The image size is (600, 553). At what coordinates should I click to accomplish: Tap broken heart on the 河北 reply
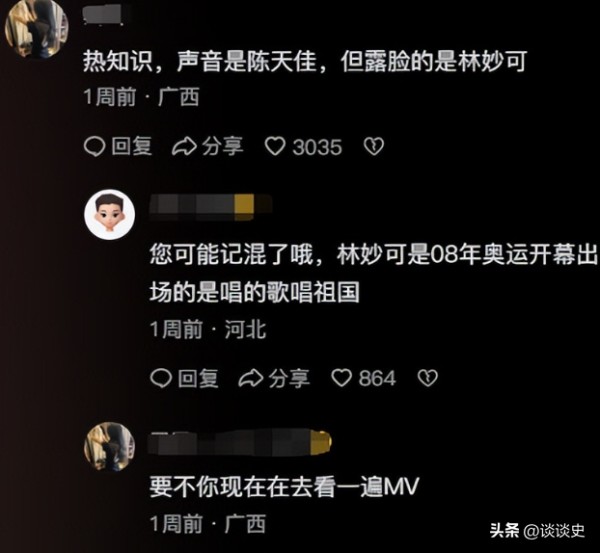click(x=427, y=378)
